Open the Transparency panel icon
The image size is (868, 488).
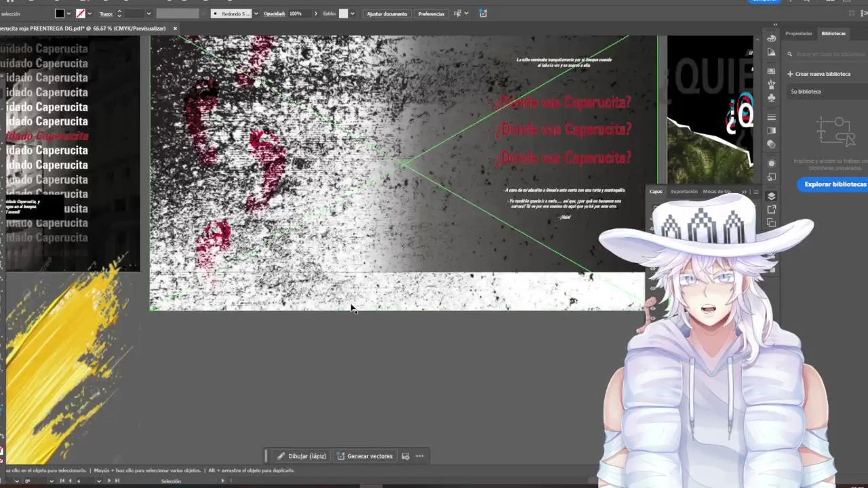[771, 144]
